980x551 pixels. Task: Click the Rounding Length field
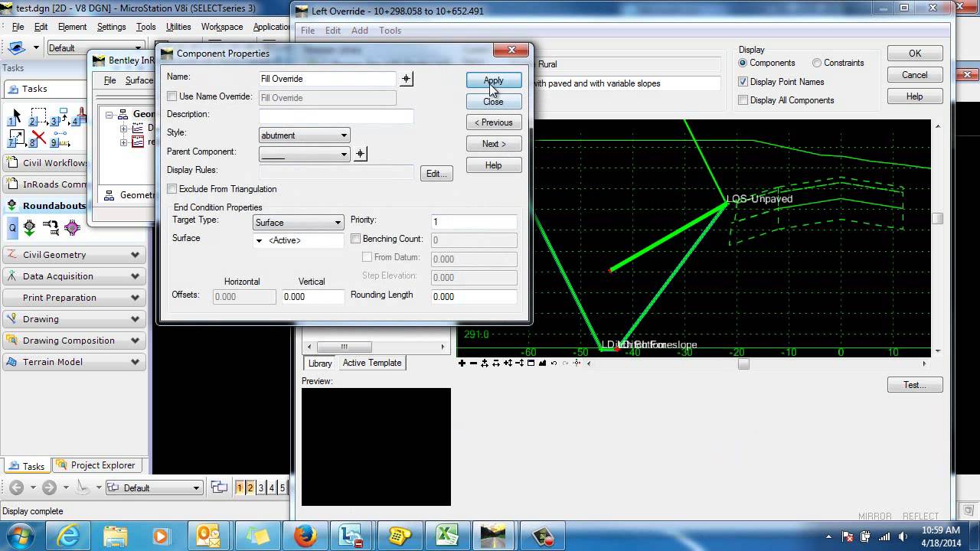tap(474, 297)
